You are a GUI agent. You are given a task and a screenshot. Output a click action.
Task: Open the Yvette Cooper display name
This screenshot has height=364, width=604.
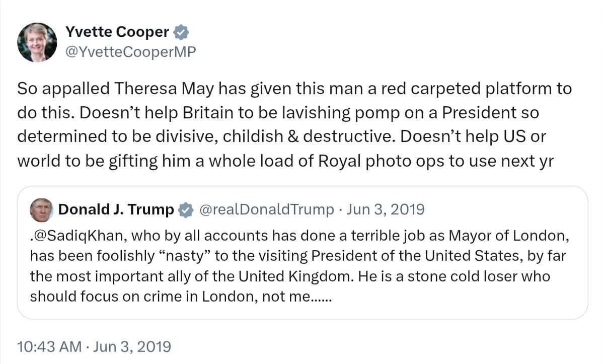pyautogui.click(x=117, y=32)
